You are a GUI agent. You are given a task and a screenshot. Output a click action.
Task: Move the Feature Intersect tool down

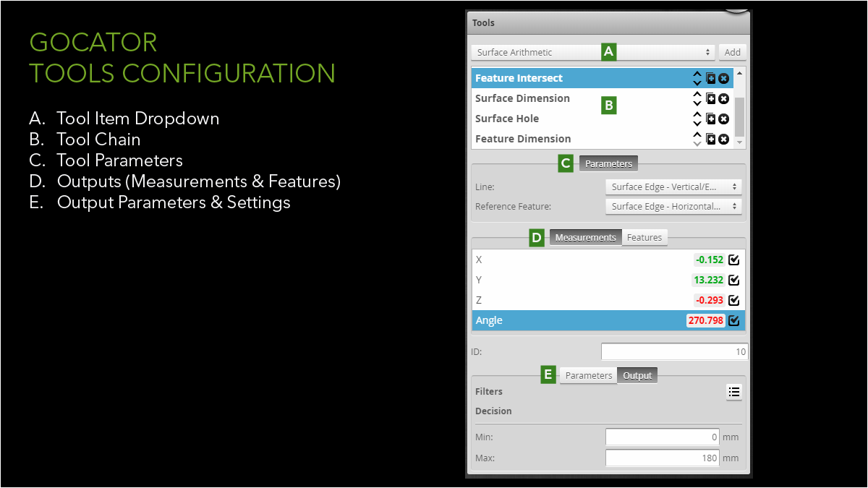click(x=697, y=82)
